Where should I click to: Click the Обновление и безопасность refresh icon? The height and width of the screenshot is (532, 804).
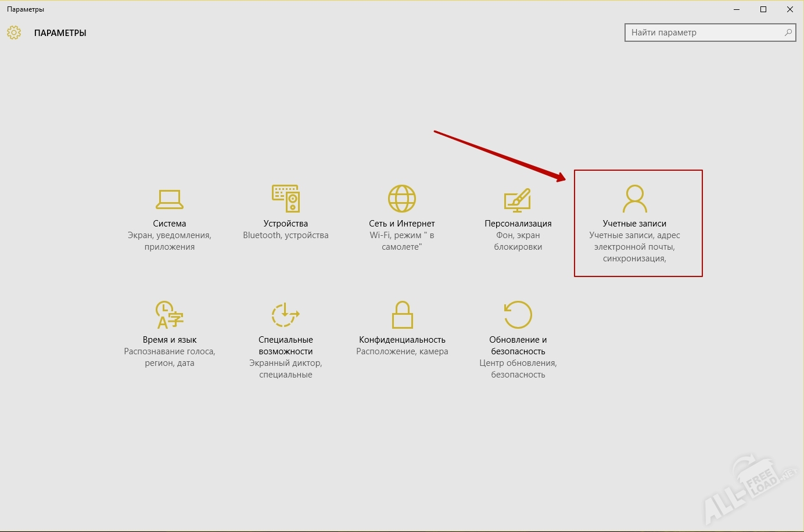click(518, 315)
